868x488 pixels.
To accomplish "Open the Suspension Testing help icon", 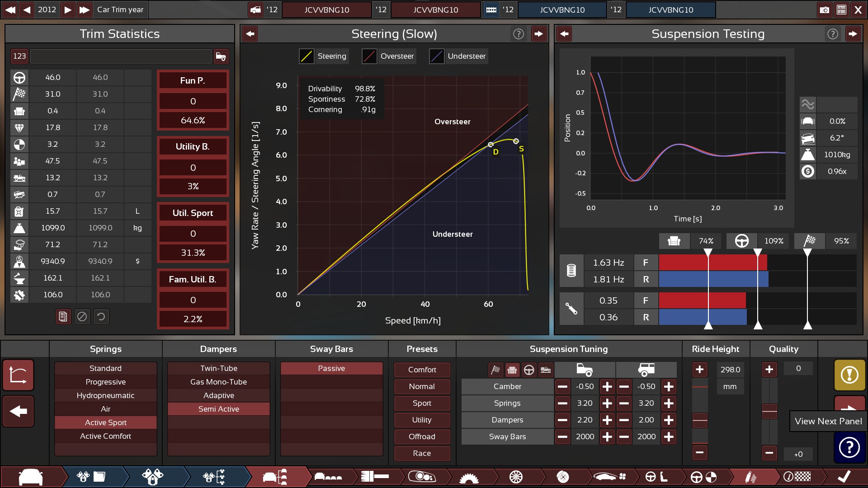I will click(x=832, y=34).
